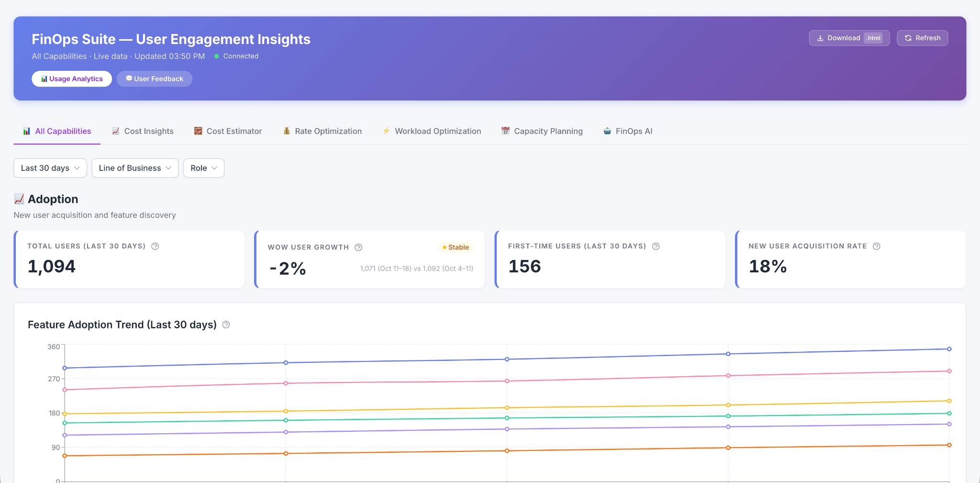
Task: Click the User Feedback speech bubble icon
Action: (x=129, y=79)
